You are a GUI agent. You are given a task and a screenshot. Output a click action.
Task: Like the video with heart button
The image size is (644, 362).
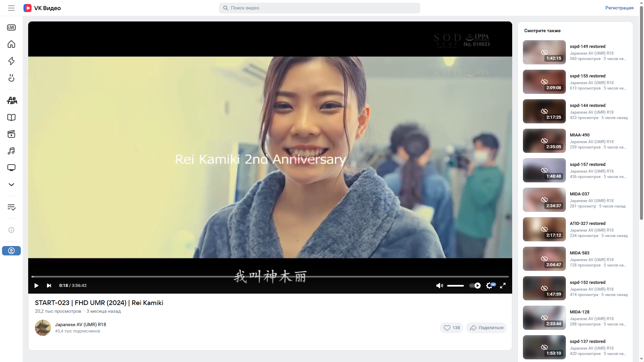(451, 328)
